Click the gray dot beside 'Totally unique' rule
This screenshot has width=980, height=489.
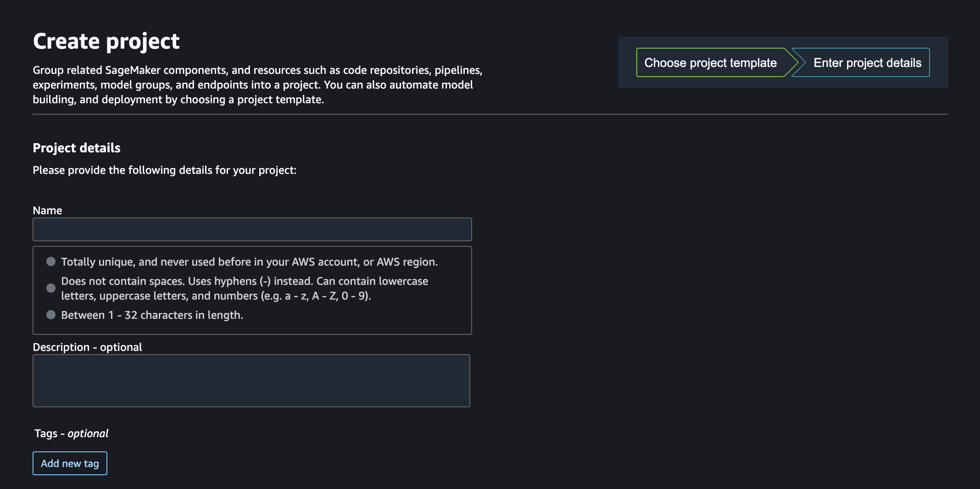pyautogui.click(x=51, y=261)
